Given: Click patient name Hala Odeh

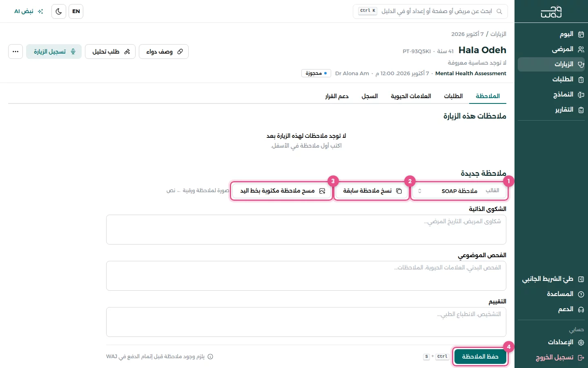Looking at the screenshot, I should 482,50.
